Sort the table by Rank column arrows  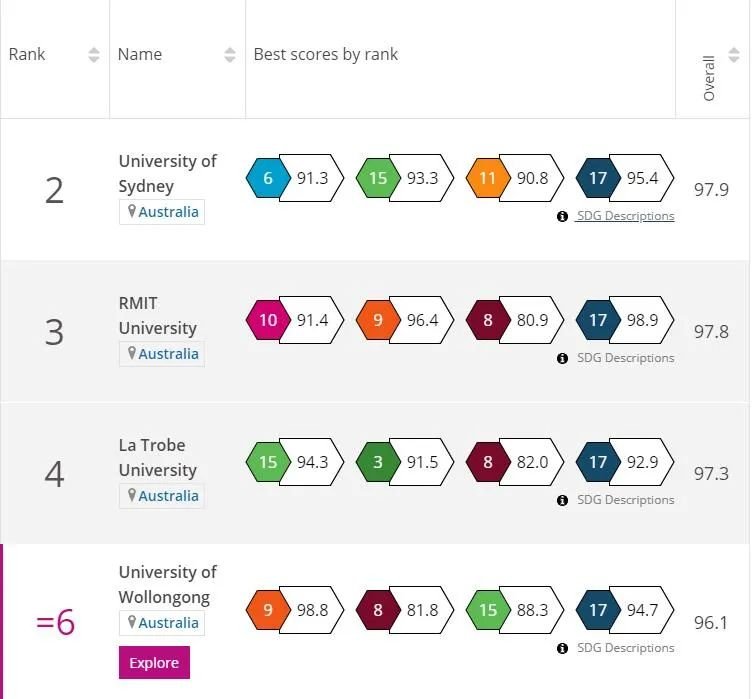tap(94, 55)
